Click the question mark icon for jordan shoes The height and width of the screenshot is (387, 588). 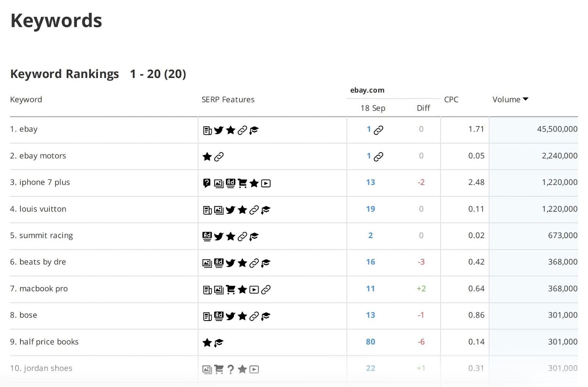click(230, 369)
